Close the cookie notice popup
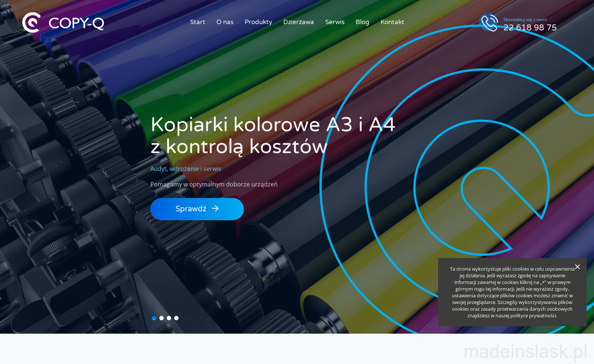Image resolution: width=594 pixels, height=364 pixels. coord(577,267)
